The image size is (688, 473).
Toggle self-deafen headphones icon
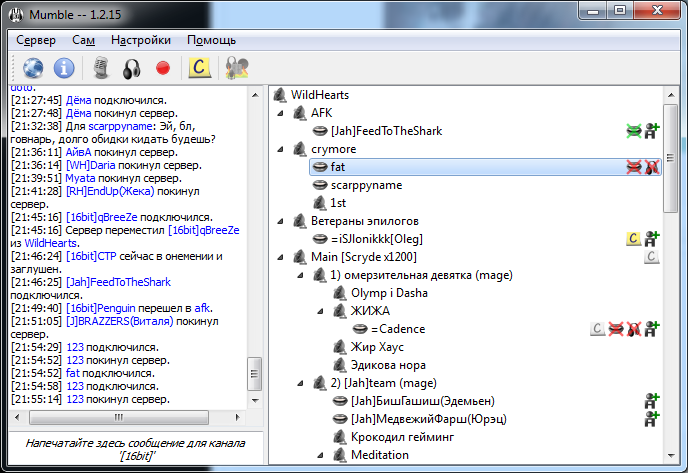[x=132, y=68]
